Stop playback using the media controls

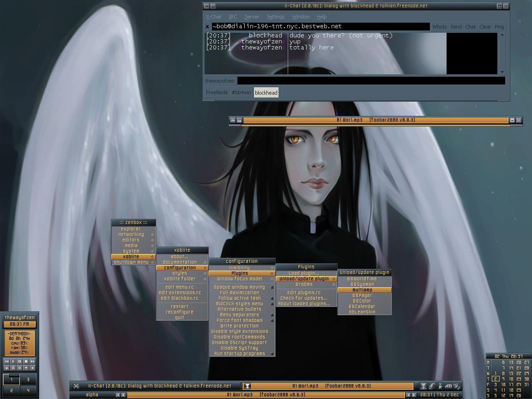(26, 361)
